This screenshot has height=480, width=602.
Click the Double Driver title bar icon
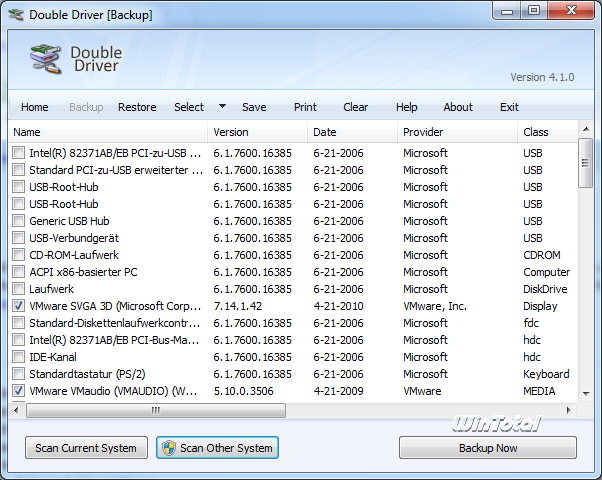coord(16,15)
